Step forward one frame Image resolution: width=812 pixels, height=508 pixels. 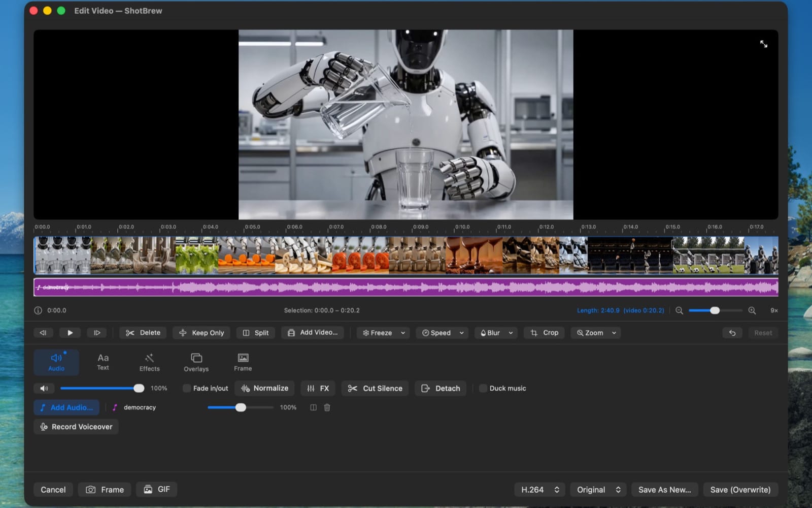(x=97, y=333)
